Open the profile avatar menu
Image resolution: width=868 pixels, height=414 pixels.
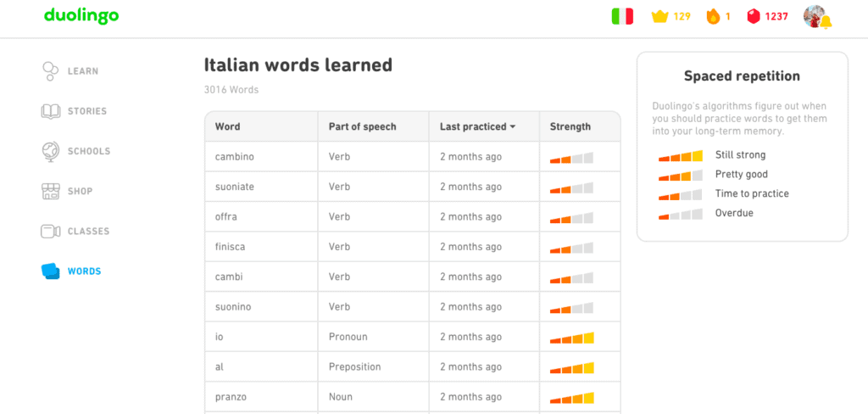(x=815, y=17)
